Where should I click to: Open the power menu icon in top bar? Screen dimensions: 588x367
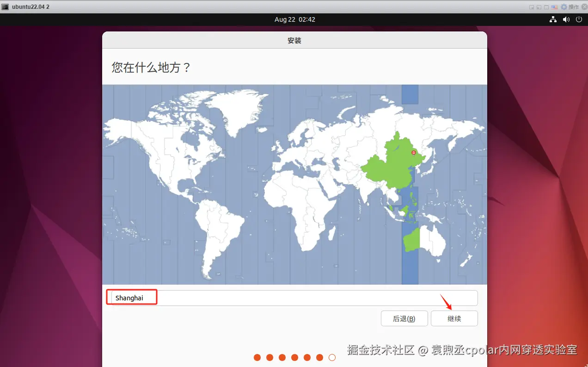coord(579,19)
